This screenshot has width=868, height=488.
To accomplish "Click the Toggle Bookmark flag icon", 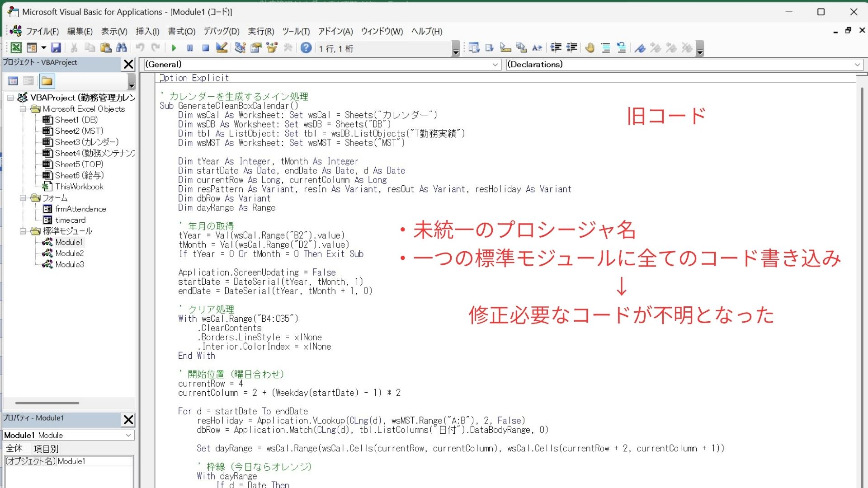I will coord(640,48).
